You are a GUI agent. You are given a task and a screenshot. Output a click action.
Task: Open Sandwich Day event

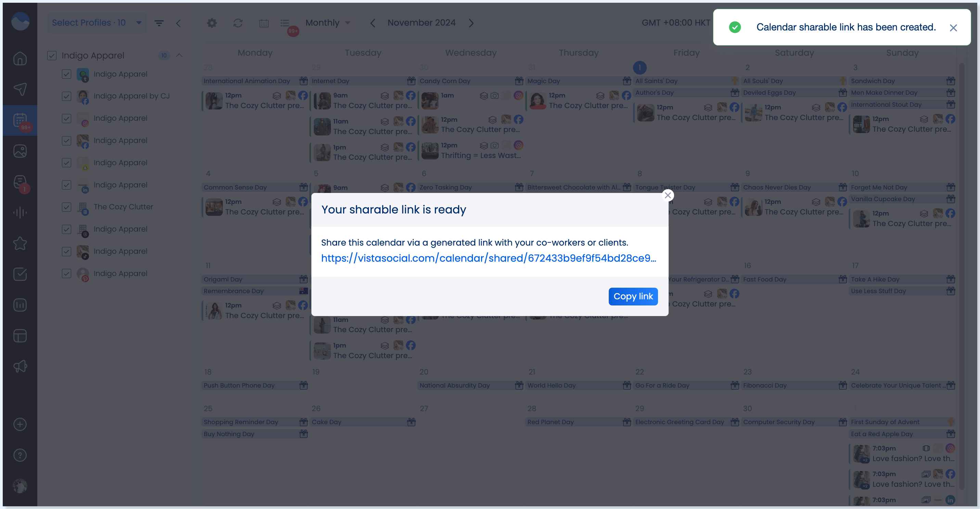(x=903, y=81)
